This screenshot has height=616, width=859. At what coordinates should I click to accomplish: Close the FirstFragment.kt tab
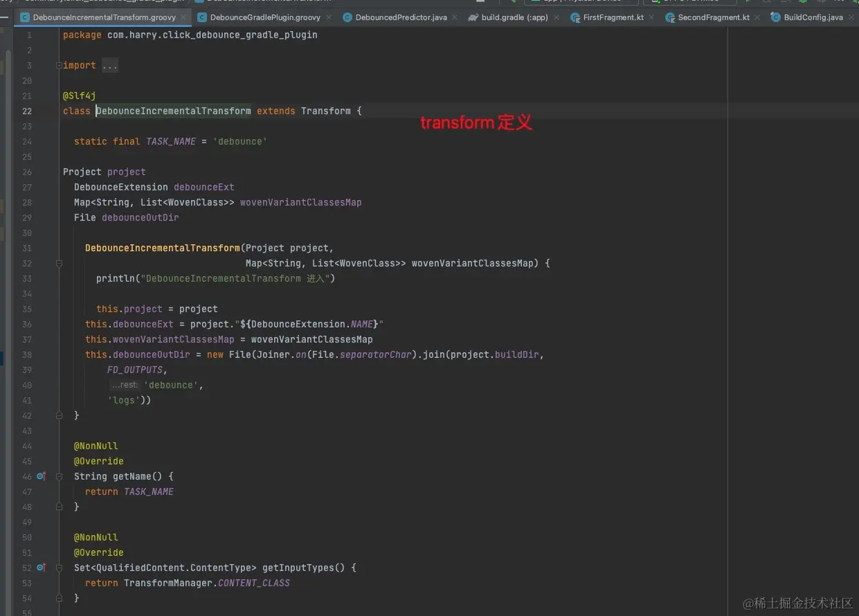coord(651,17)
